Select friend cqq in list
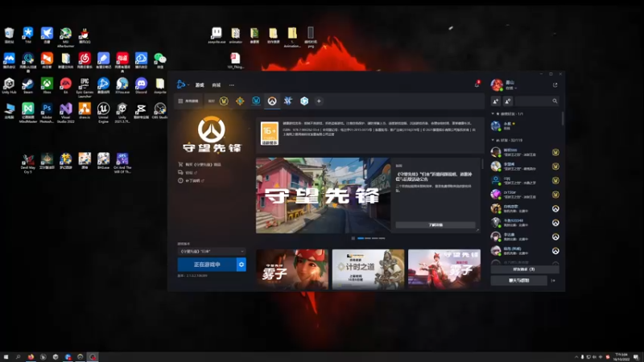This screenshot has height=362, width=644. [x=524, y=180]
